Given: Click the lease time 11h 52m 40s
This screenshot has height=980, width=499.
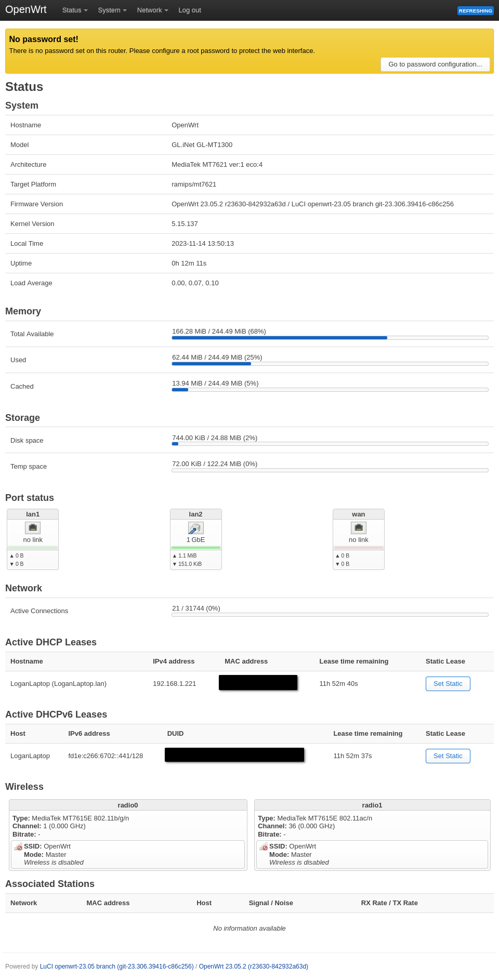Looking at the screenshot, I should click(338, 684).
